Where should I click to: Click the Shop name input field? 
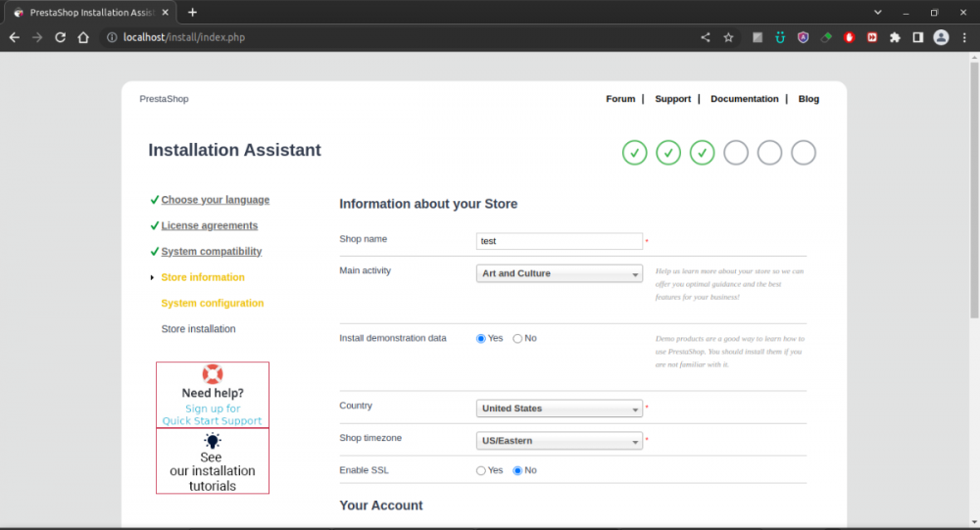tap(559, 241)
